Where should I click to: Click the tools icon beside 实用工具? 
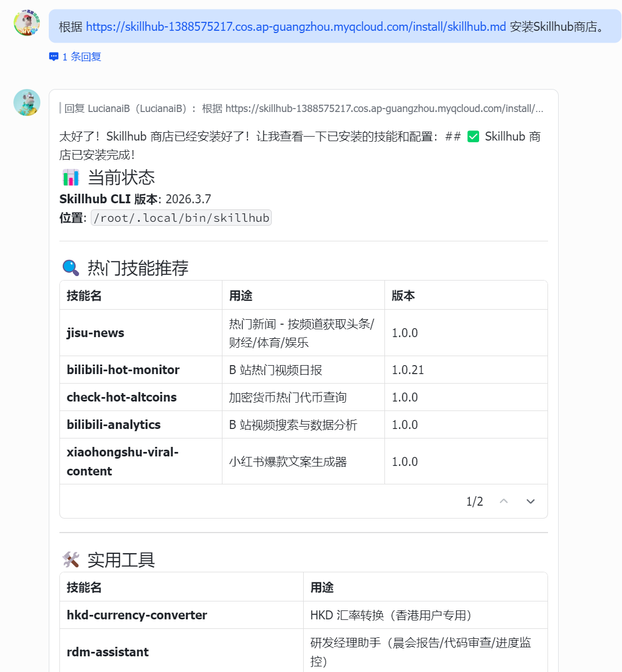click(71, 559)
